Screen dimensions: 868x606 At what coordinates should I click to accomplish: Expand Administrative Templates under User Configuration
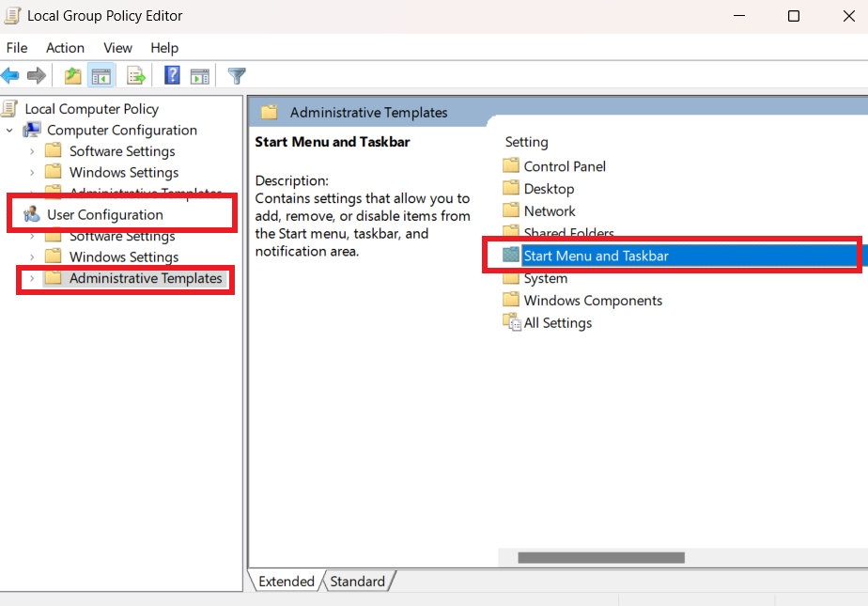(32, 278)
